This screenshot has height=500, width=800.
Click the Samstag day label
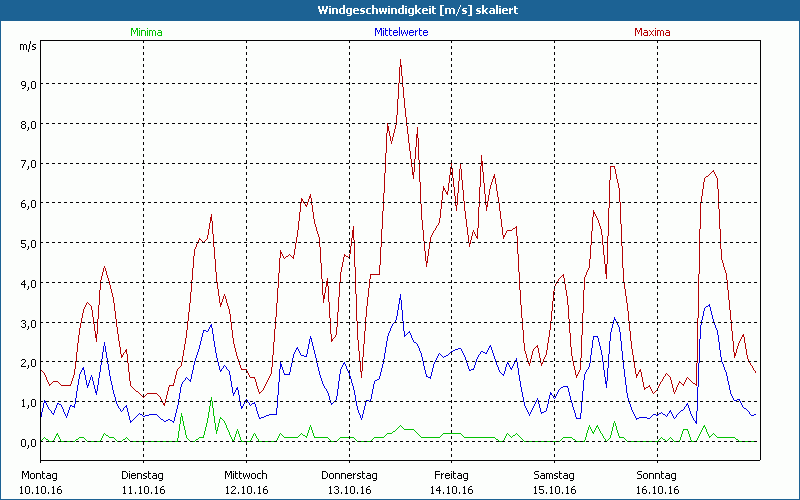[555, 476]
